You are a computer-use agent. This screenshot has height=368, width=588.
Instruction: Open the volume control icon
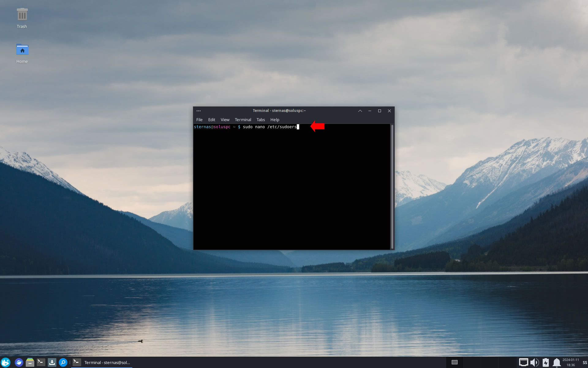pos(534,362)
